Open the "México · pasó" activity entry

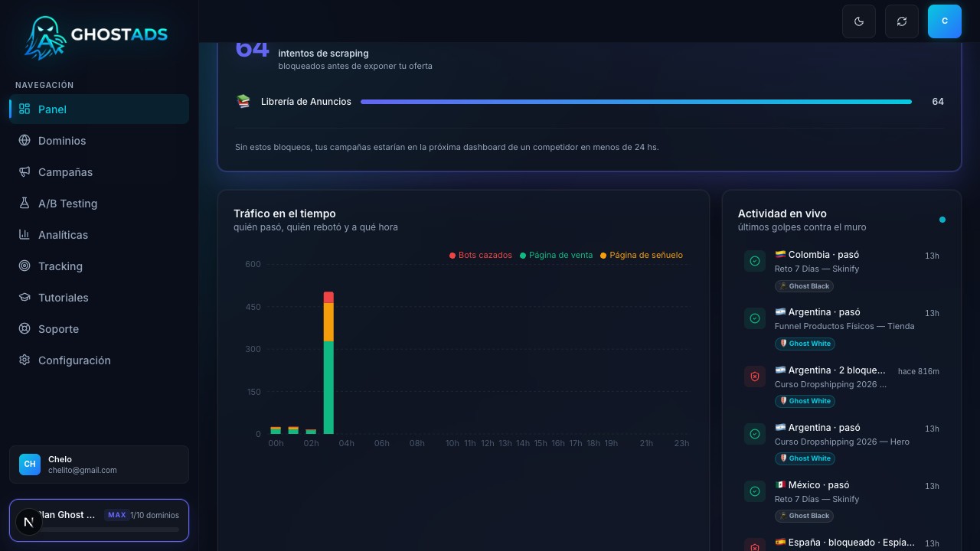(841, 500)
